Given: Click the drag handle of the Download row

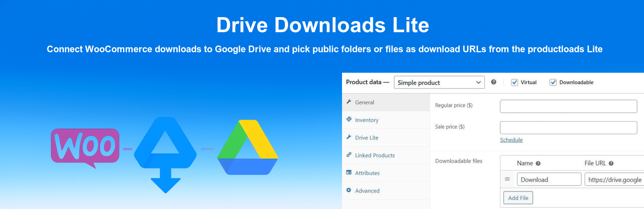Looking at the screenshot, I should click(x=508, y=179).
